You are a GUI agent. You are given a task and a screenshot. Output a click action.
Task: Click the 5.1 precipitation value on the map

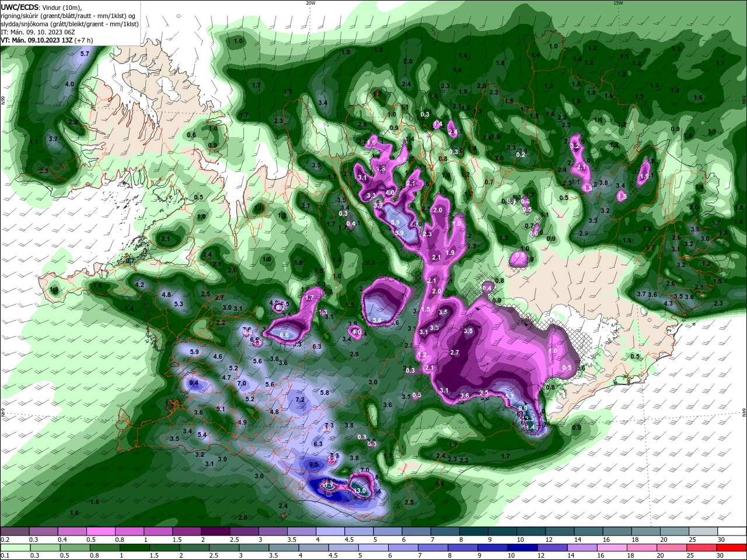point(221,409)
